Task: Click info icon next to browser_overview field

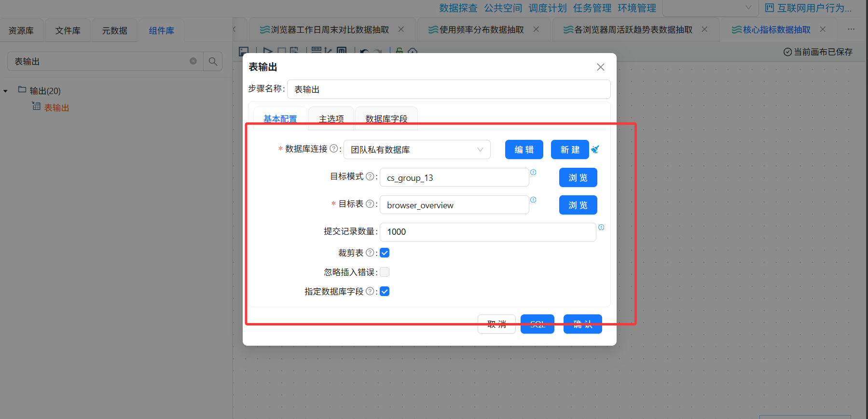Action: coord(533,200)
